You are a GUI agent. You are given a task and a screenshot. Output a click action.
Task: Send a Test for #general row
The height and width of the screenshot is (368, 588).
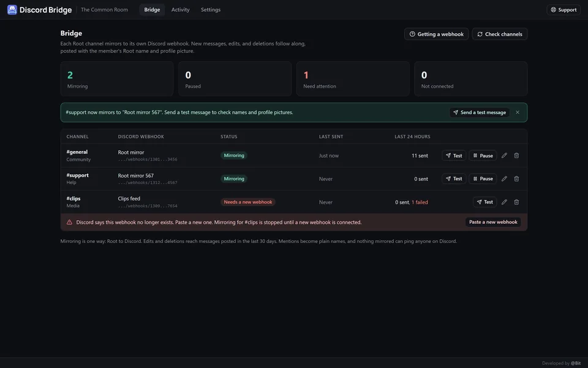point(454,155)
